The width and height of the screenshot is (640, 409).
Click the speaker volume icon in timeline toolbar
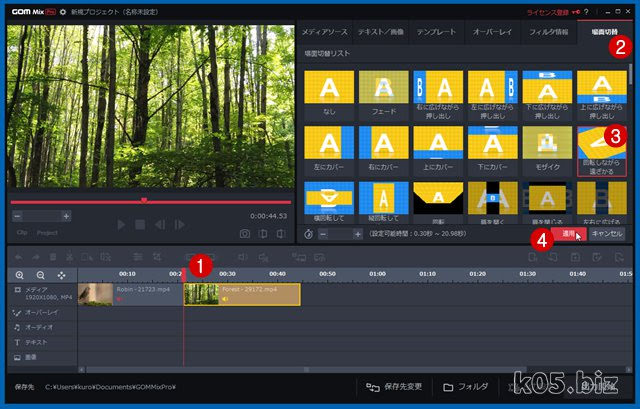242,257
